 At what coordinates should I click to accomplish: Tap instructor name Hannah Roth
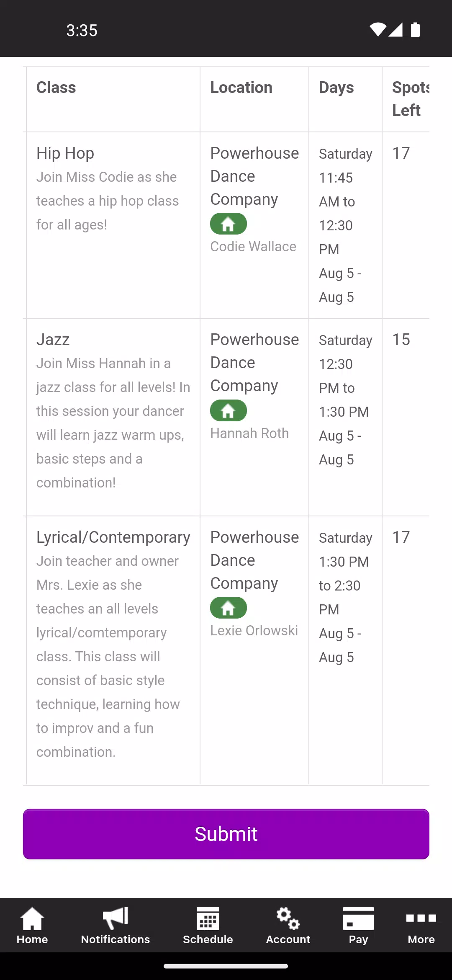tap(249, 433)
